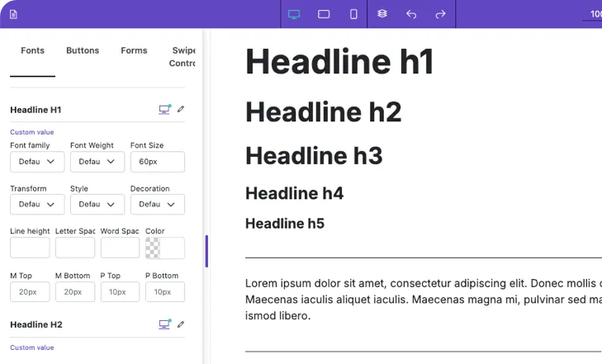The image size is (602, 364).
Task: Select the Headline h1 preview text
Action: [x=339, y=61]
